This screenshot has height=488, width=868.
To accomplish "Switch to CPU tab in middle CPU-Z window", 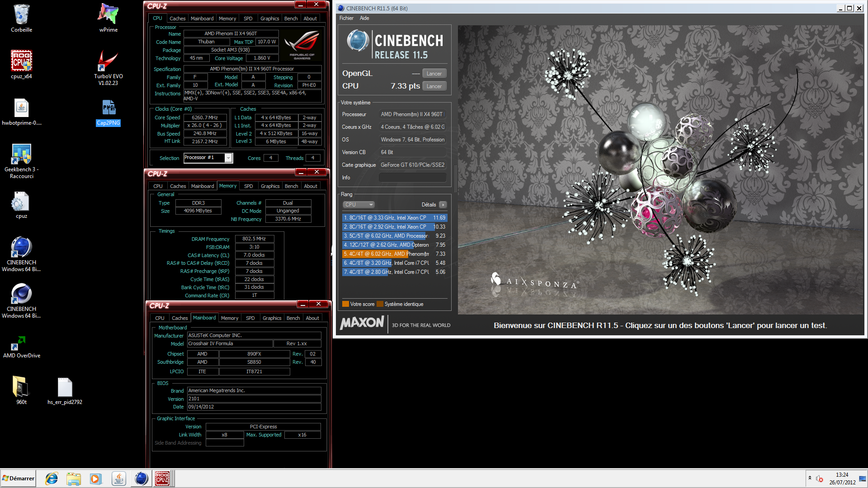I will (158, 186).
